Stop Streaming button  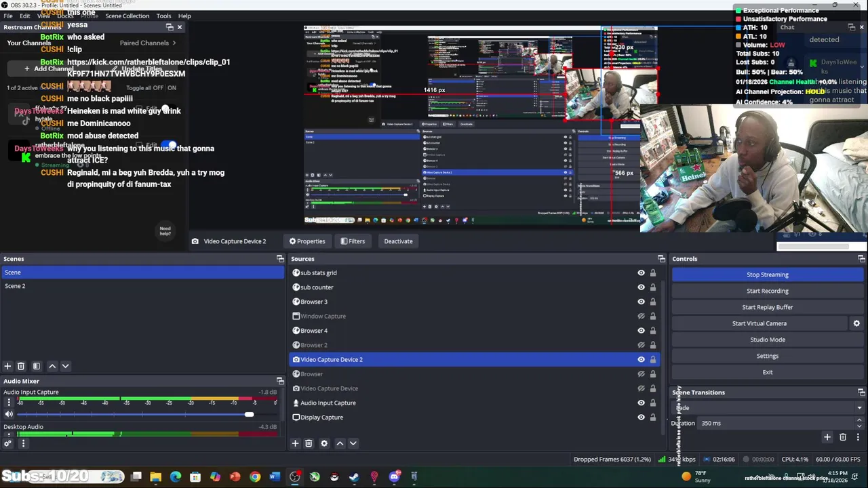(768, 274)
